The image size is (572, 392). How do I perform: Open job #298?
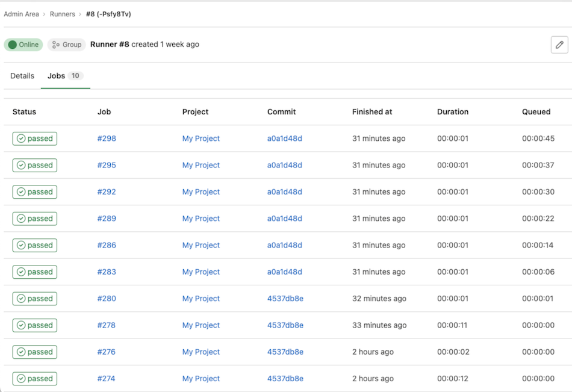pyautogui.click(x=106, y=138)
